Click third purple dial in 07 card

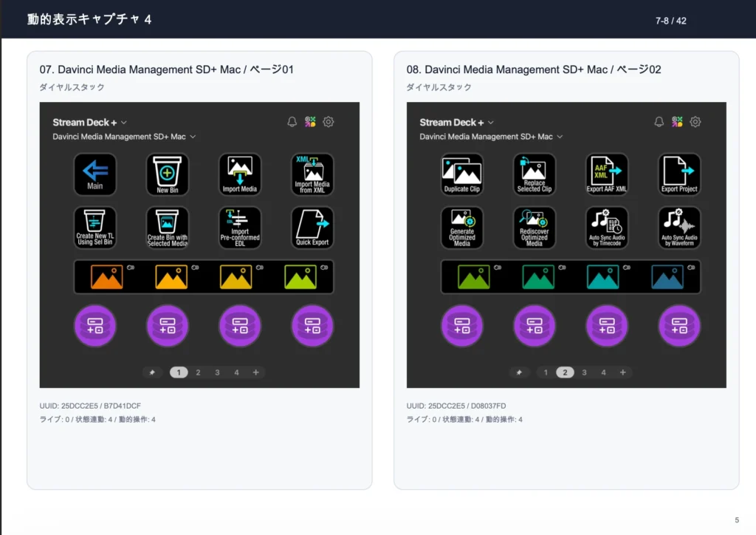pyautogui.click(x=240, y=326)
